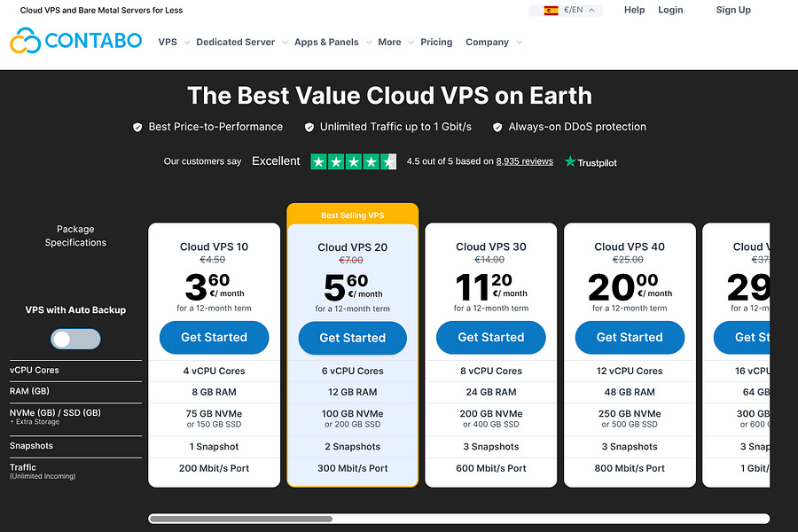Click the 200 Mbit/s Port cell

point(215,468)
